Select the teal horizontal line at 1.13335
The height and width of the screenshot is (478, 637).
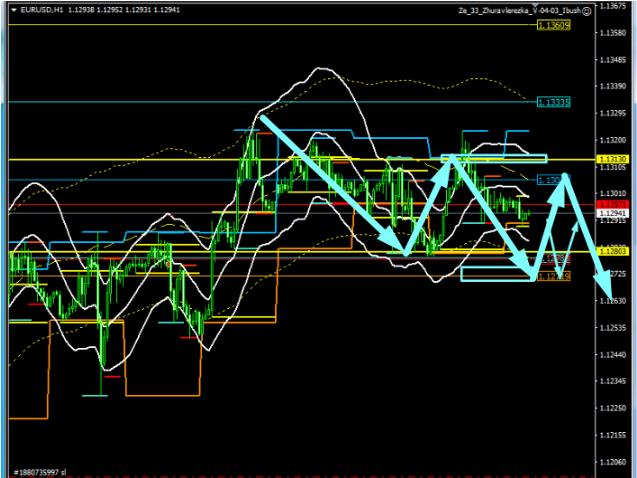(x=272, y=102)
